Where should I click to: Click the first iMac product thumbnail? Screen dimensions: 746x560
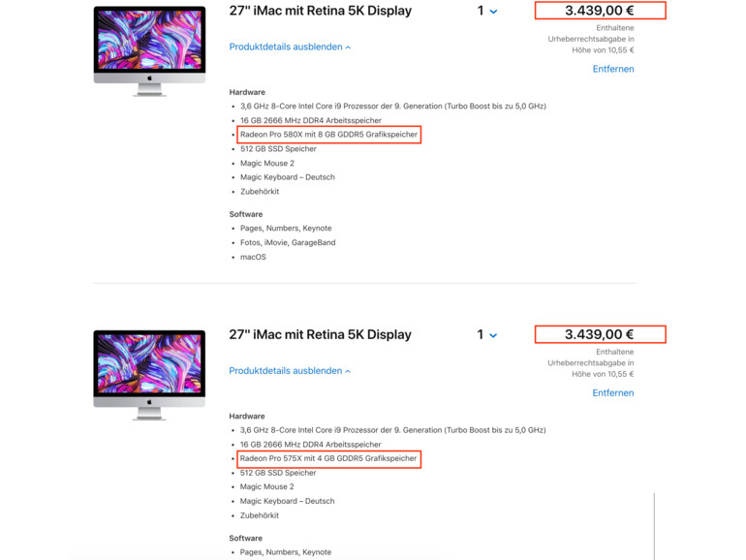tap(149, 50)
